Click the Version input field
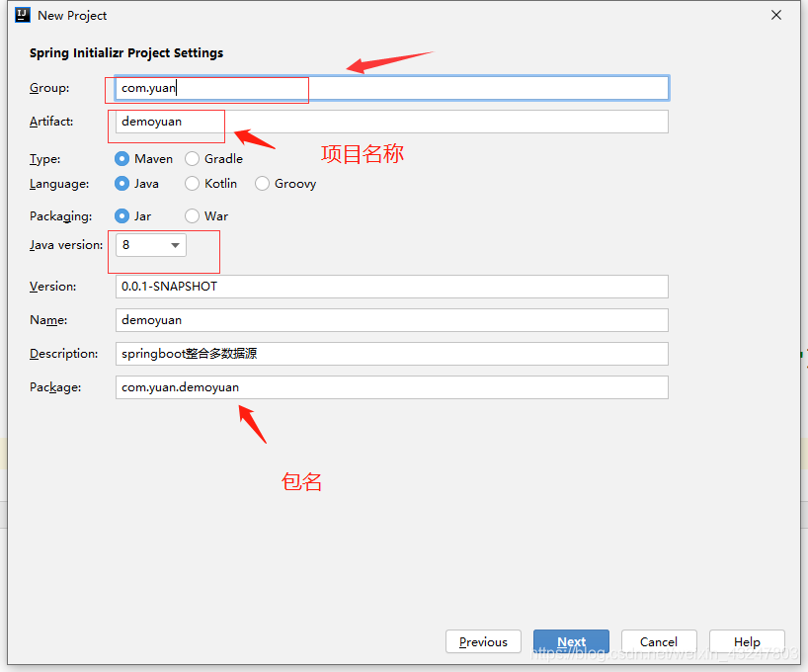 pyautogui.click(x=392, y=287)
